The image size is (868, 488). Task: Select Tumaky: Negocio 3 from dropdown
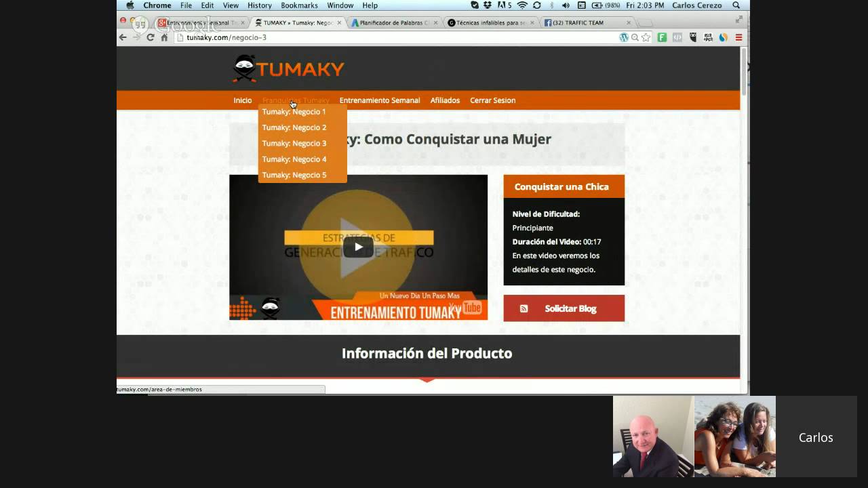click(x=294, y=143)
